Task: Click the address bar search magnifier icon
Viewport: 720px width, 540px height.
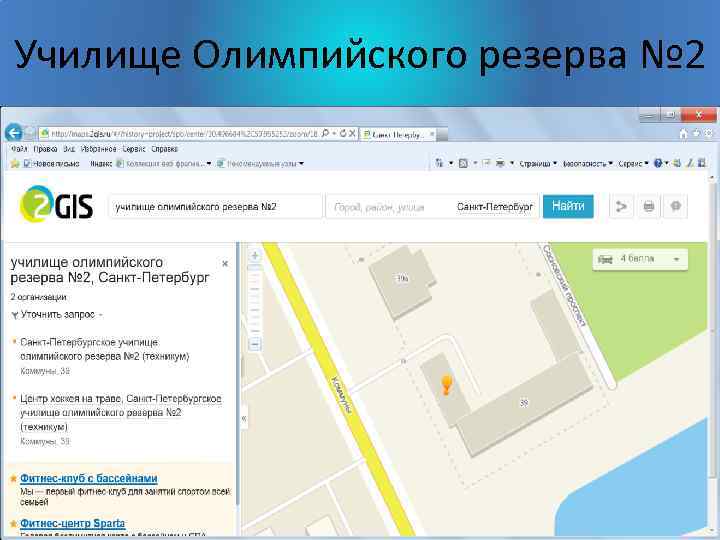Action: (x=325, y=134)
